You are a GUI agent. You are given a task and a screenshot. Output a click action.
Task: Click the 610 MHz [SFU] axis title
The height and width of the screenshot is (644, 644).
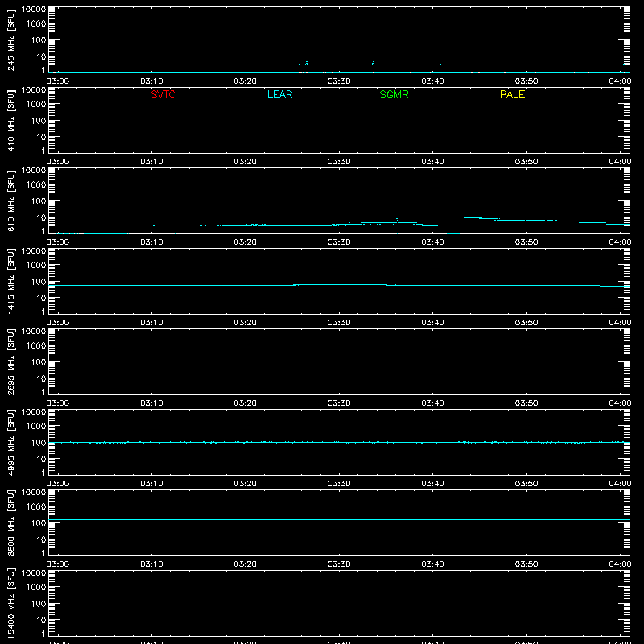[10, 201]
